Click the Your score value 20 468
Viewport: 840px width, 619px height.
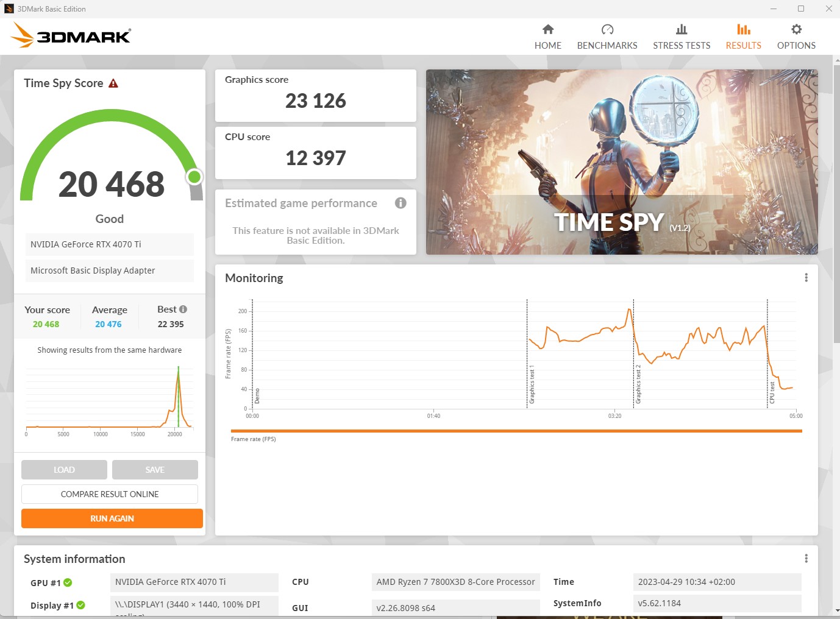click(46, 324)
